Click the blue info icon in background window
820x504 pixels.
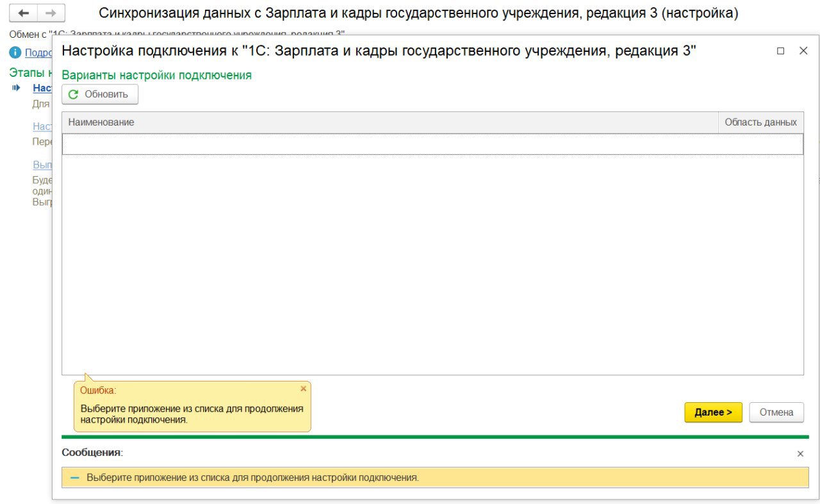[x=15, y=53]
